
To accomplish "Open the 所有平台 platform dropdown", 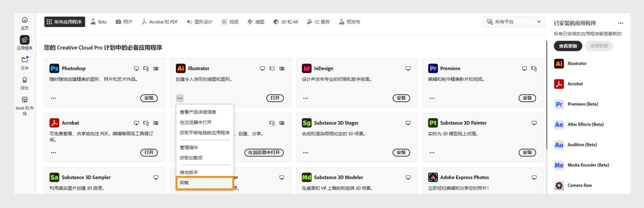I will (514, 22).
